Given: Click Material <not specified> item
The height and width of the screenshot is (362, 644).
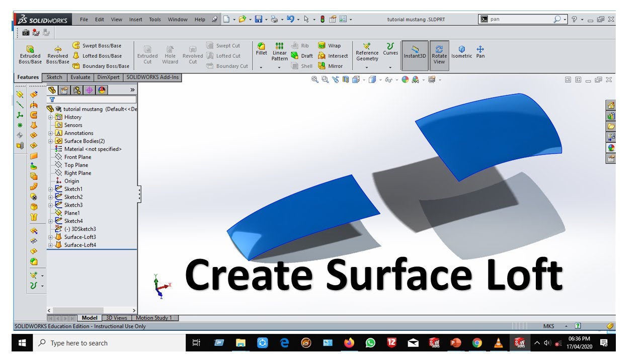Looking at the screenshot, I should 93,149.
